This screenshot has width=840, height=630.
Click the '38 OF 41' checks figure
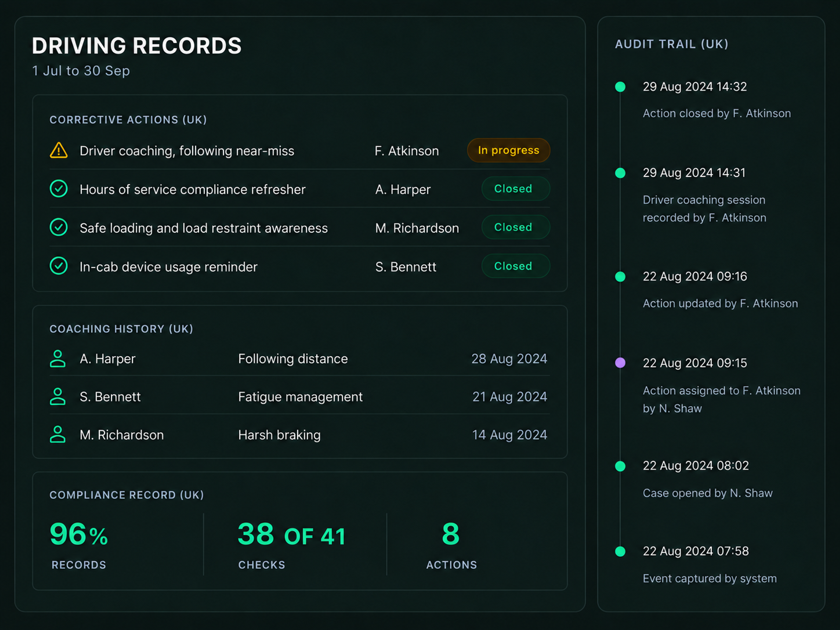click(x=292, y=534)
